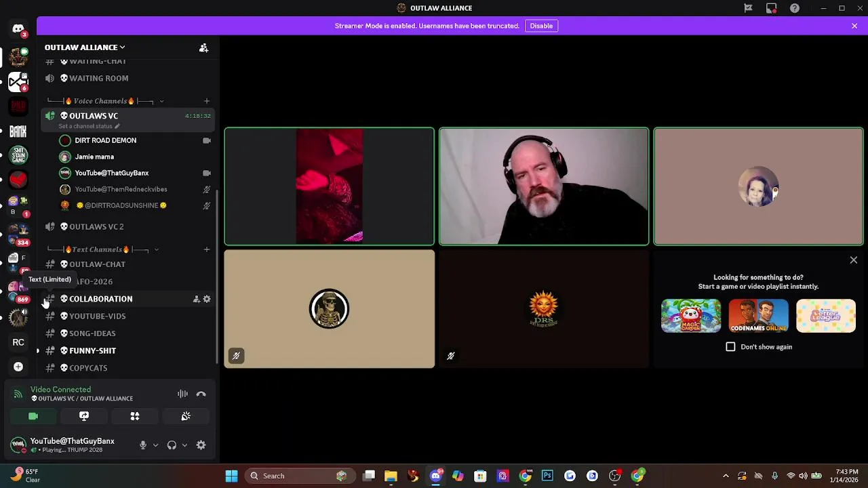Viewport: 868px width, 488px height.
Task: Click Set a channel status
Action: [x=89, y=126]
